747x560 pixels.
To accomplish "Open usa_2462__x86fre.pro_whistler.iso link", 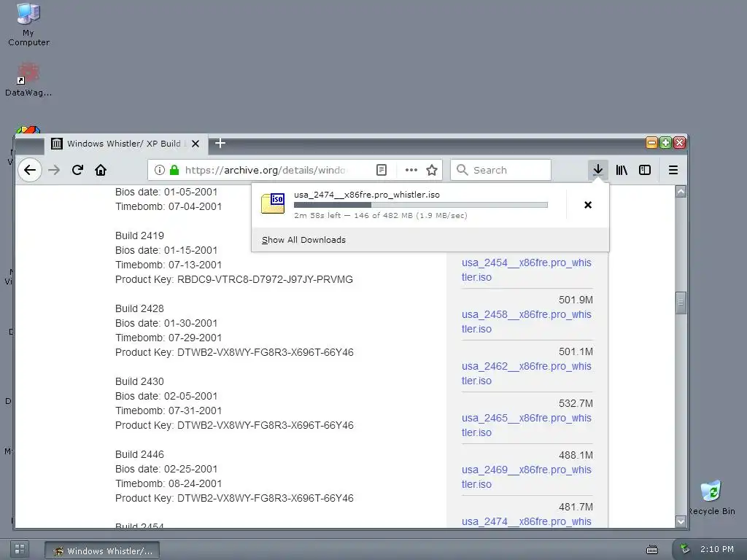I will click(527, 374).
